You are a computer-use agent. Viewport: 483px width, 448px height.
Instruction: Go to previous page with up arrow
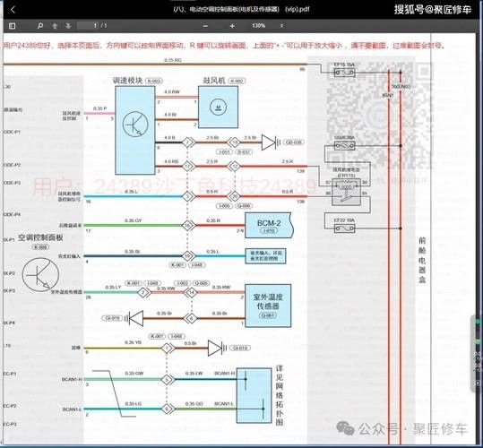tap(55, 26)
